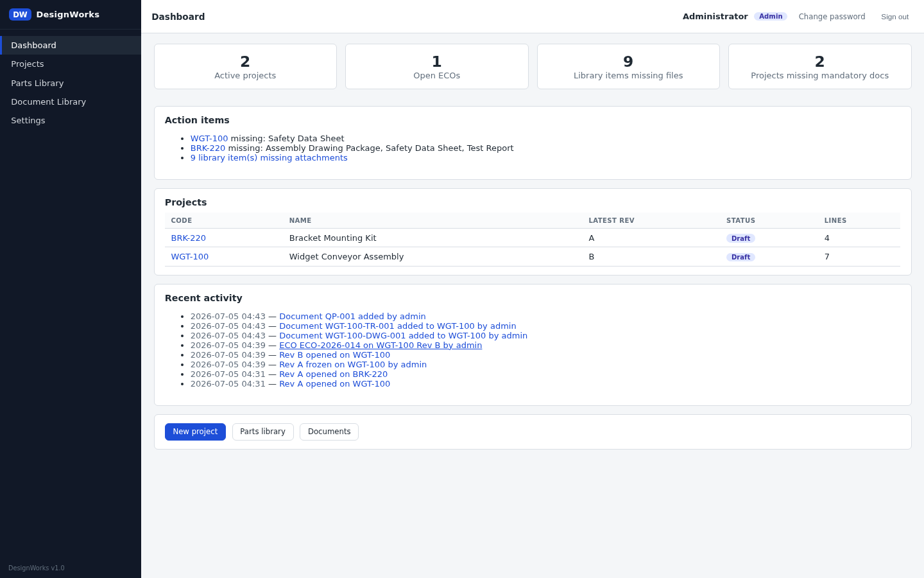Click the Action items heading
Viewport: 924px width, 578px height.
pos(197,120)
